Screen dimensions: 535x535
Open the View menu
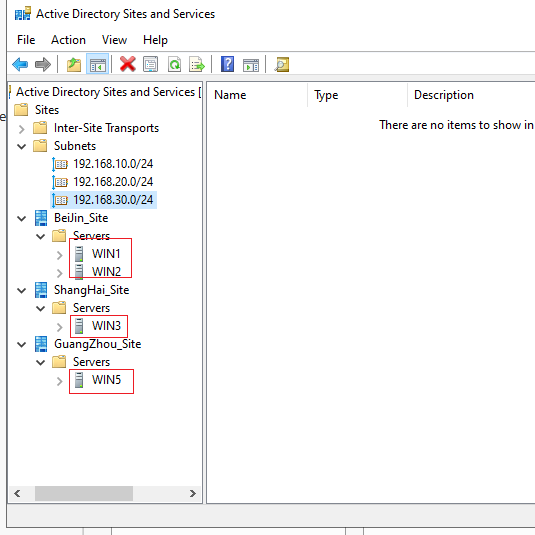coord(114,40)
